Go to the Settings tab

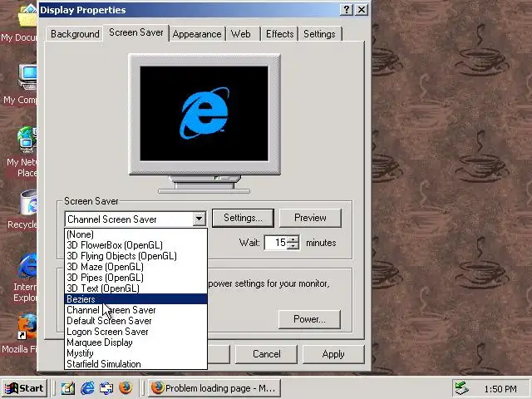[x=319, y=34]
